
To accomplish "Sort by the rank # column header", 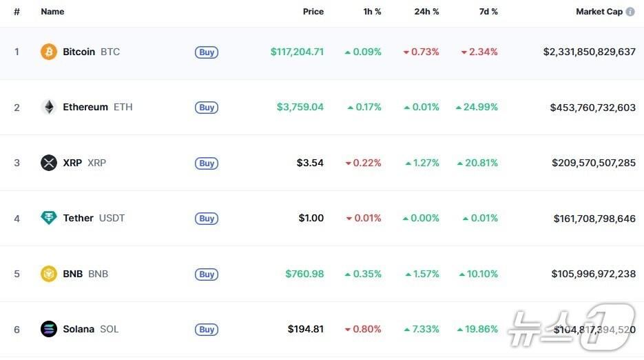I will click(17, 12).
